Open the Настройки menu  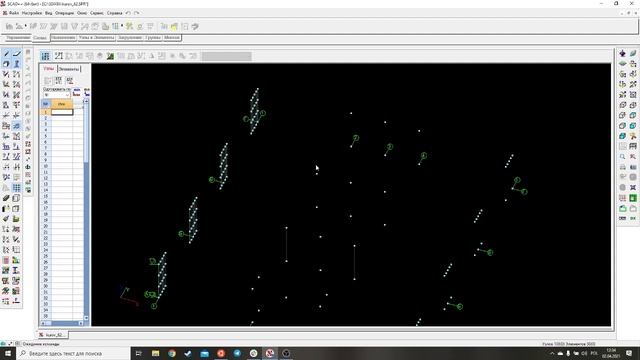pos(32,13)
